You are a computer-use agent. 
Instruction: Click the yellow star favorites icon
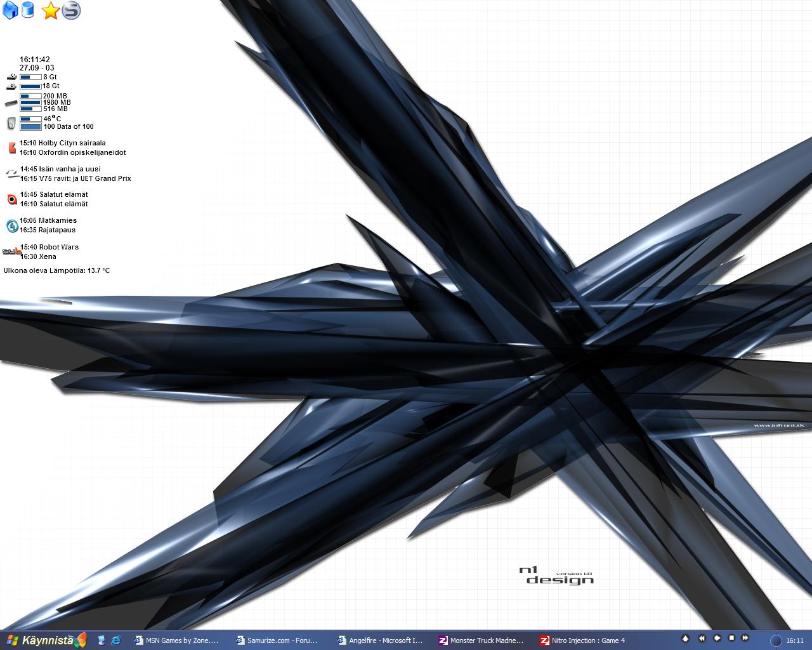click(51, 11)
